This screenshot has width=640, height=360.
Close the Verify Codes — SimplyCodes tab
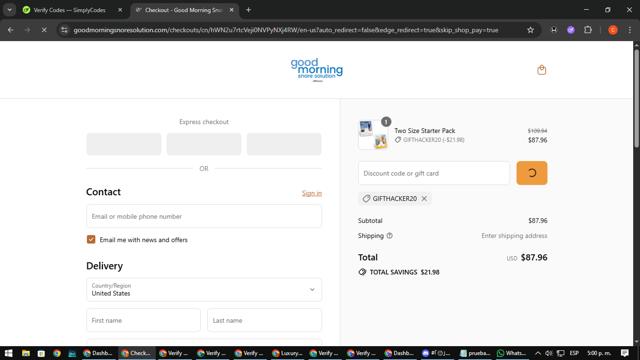click(120, 10)
